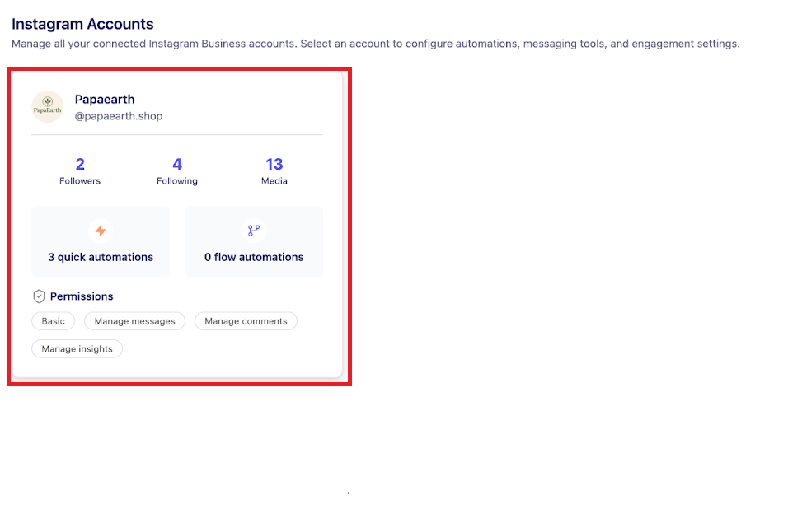The height and width of the screenshot is (532, 802).
Task: Click the lightning bolt quick automations icon
Action: pos(101,231)
